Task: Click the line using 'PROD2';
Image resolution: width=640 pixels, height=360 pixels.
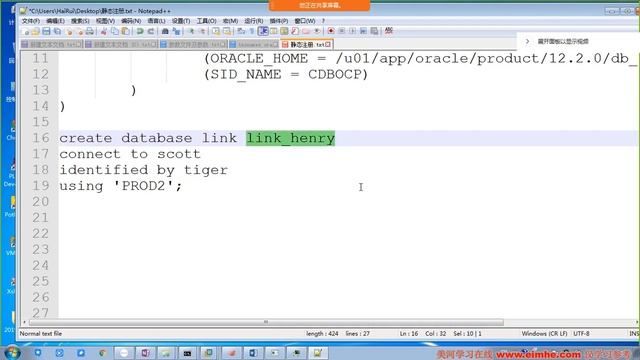Action: click(x=120, y=186)
